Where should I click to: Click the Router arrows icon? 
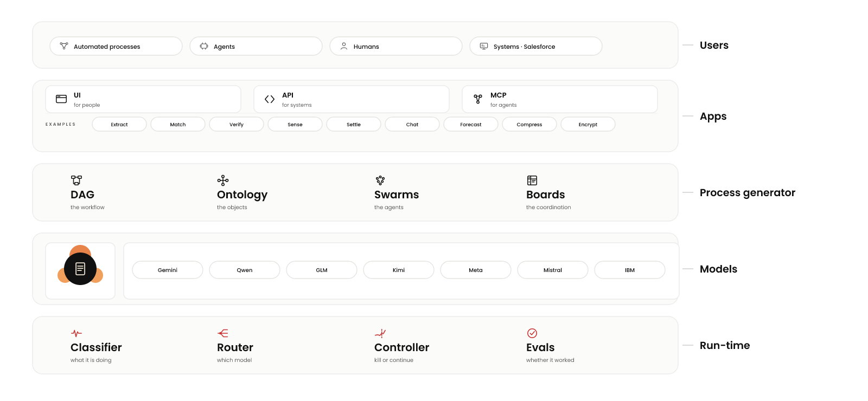click(223, 333)
